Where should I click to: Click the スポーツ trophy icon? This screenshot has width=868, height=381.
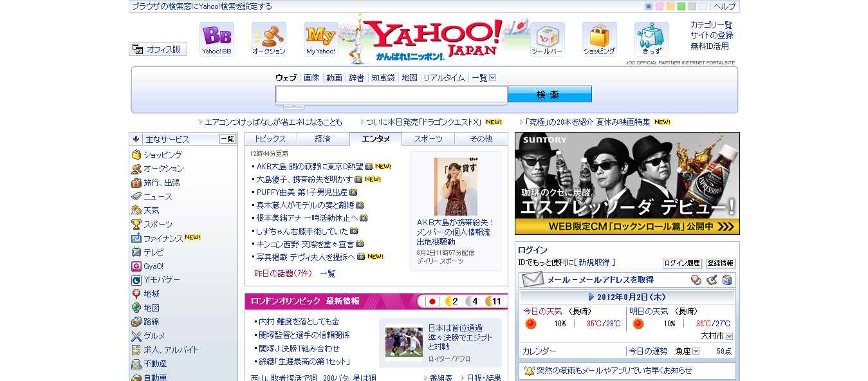(136, 225)
